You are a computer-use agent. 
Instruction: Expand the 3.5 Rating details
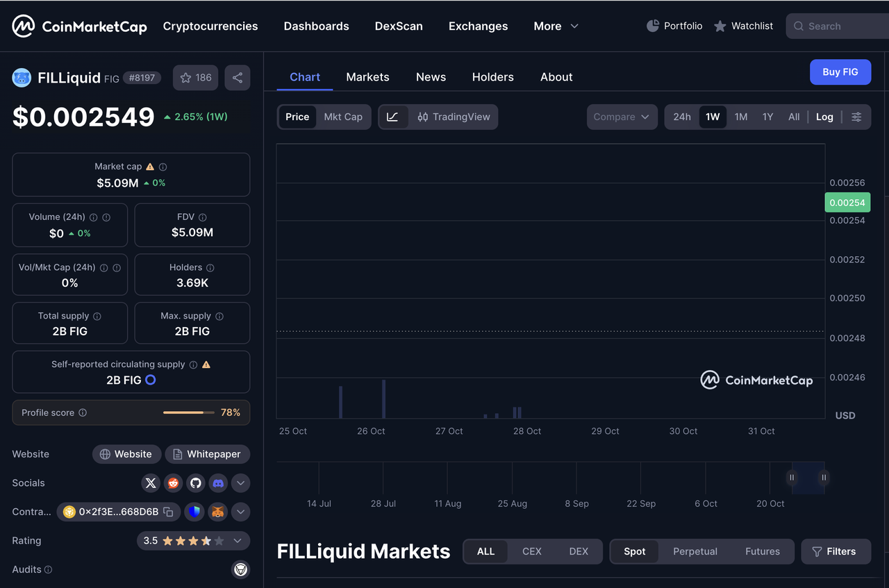pos(193,540)
